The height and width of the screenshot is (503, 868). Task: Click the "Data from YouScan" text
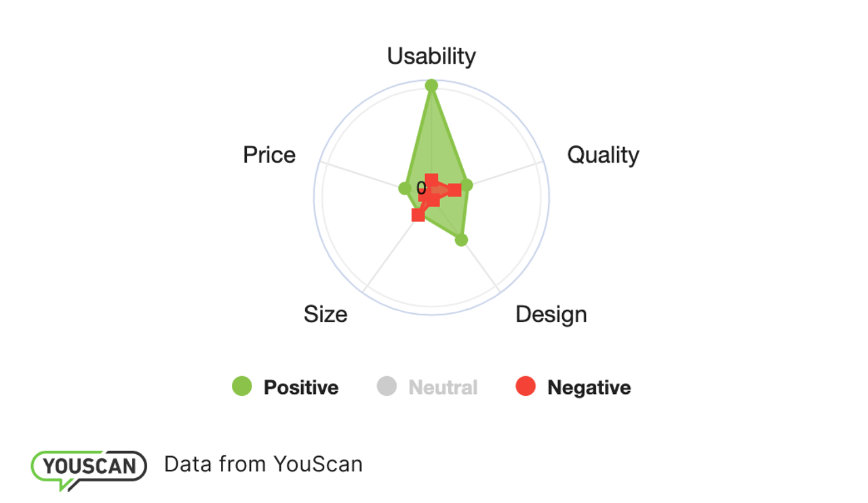click(x=263, y=464)
